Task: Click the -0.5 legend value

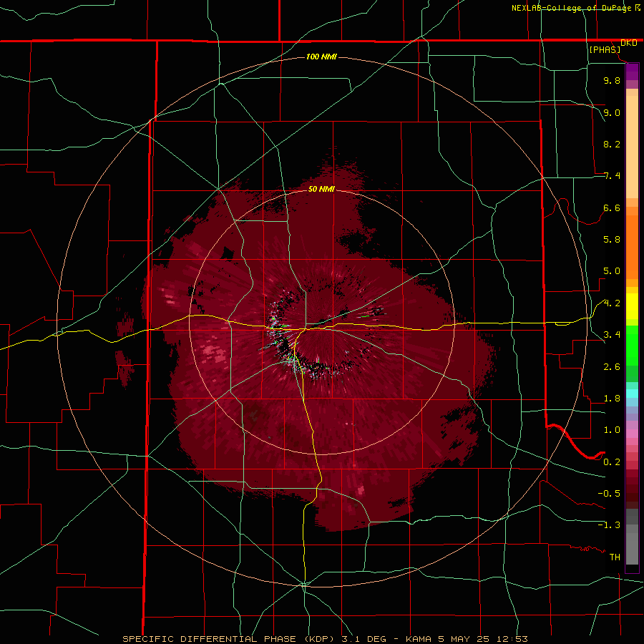Action: tap(609, 494)
